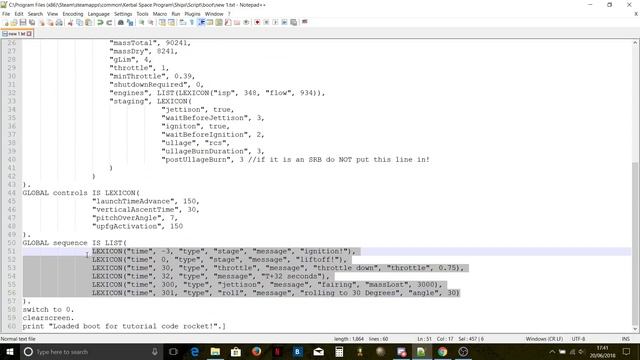This screenshot has width=640, height=360.
Task: Click the vertical scrollbar up arrow
Action: click(635, 42)
